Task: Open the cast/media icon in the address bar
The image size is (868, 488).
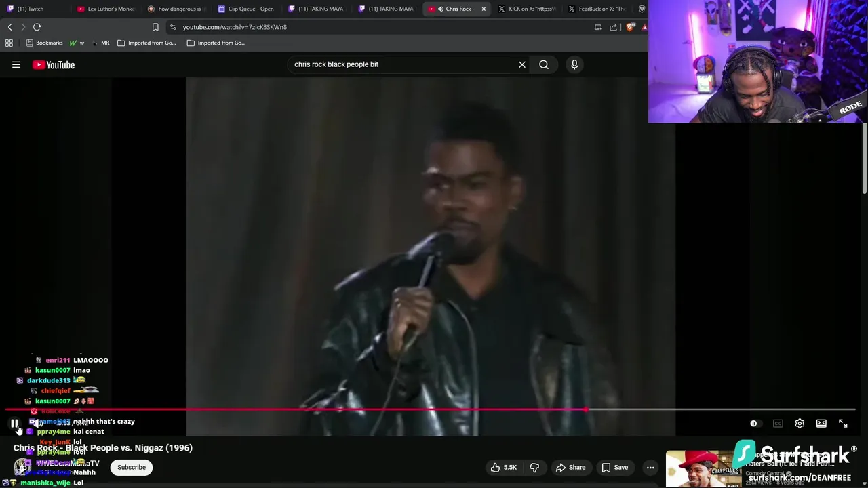Action: pos(598,27)
